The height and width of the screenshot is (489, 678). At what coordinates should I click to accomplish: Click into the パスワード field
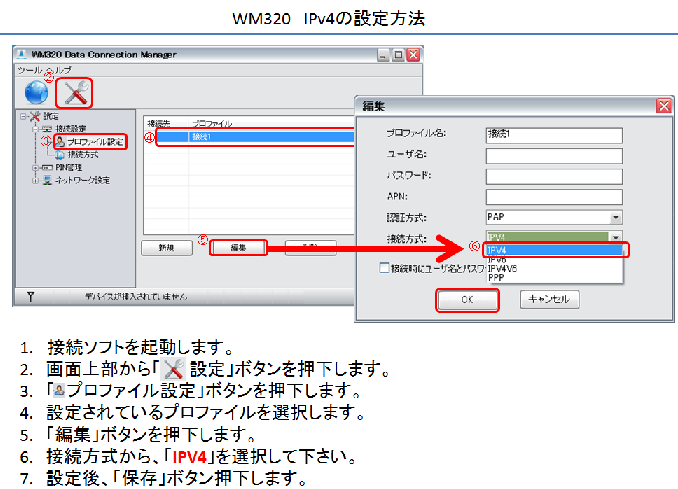point(554,176)
